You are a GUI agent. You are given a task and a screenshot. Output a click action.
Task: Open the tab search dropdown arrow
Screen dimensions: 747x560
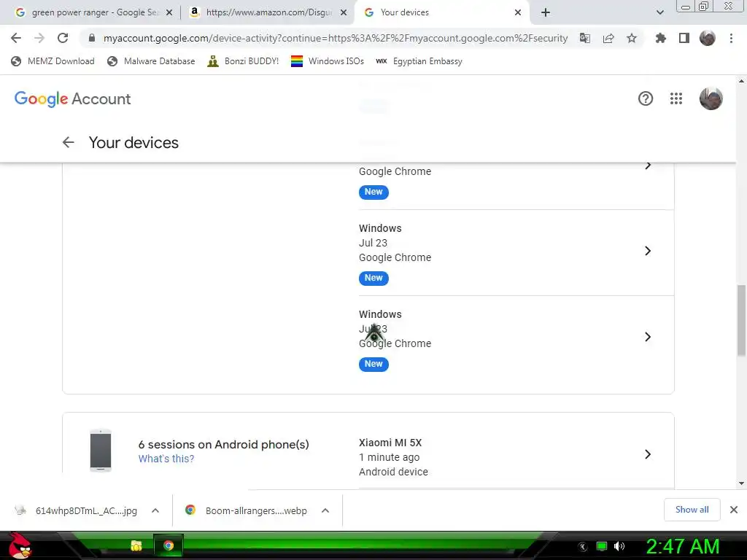(x=659, y=12)
